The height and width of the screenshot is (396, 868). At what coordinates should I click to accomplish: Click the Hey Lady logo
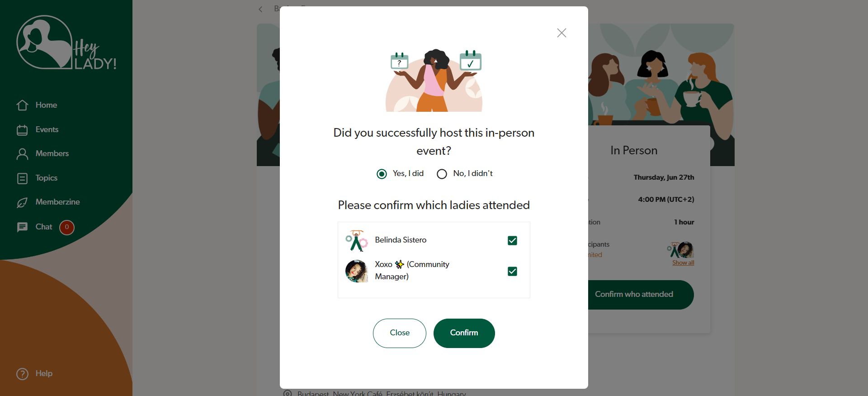click(x=66, y=43)
